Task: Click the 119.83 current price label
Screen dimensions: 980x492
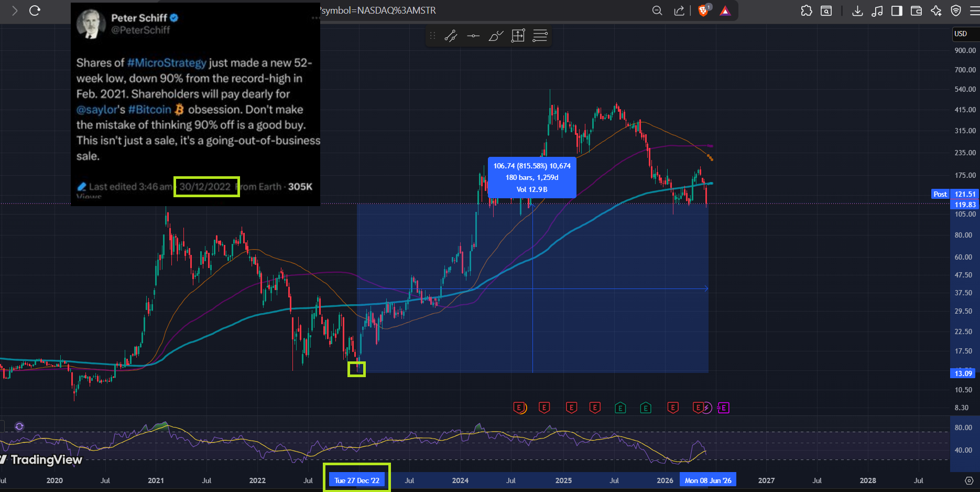Action: click(x=965, y=205)
